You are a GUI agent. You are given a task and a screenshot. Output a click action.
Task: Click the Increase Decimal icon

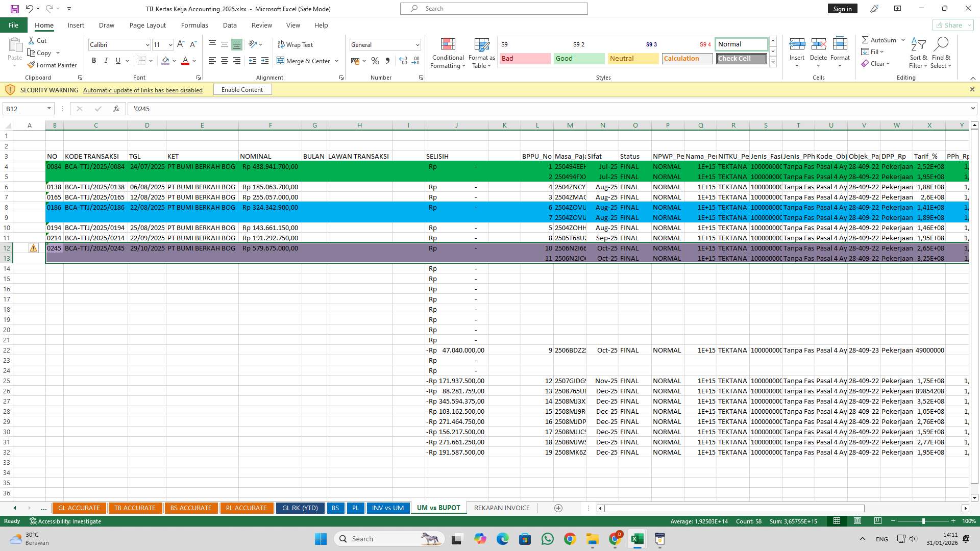coord(403,61)
